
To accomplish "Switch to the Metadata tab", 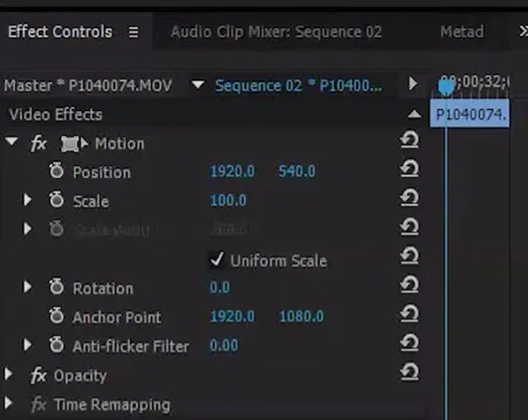I will pos(462,32).
